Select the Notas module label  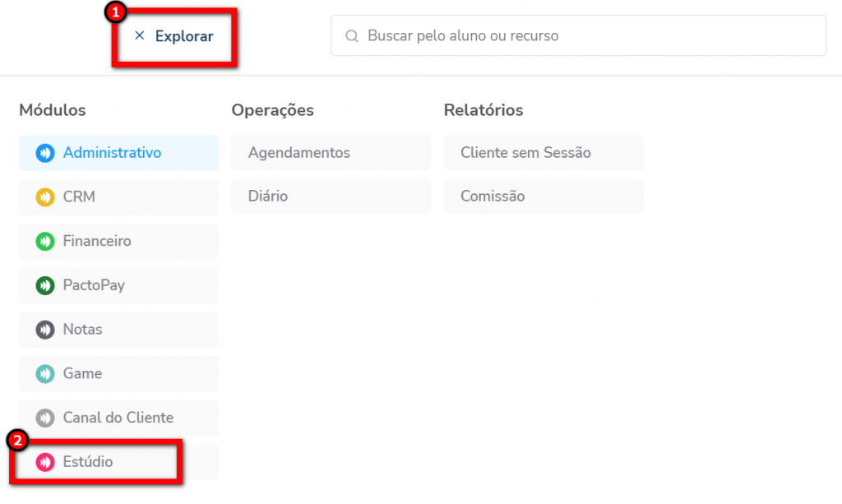click(83, 330)
